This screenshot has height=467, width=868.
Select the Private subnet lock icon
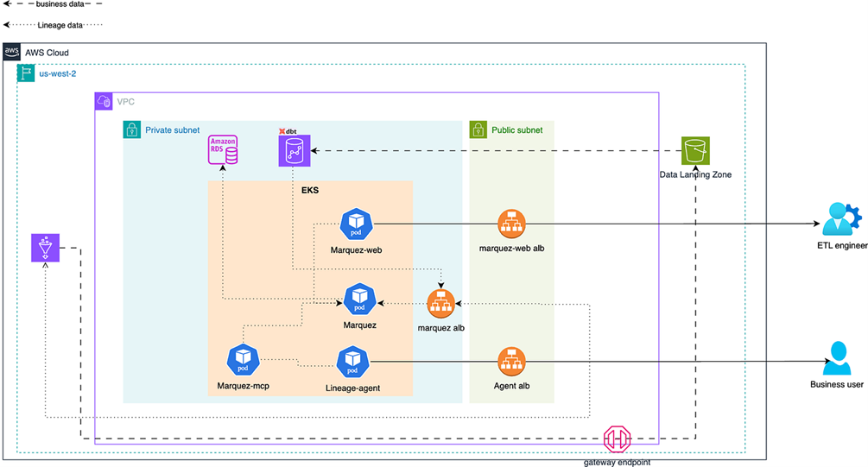(x=132, y=130)
